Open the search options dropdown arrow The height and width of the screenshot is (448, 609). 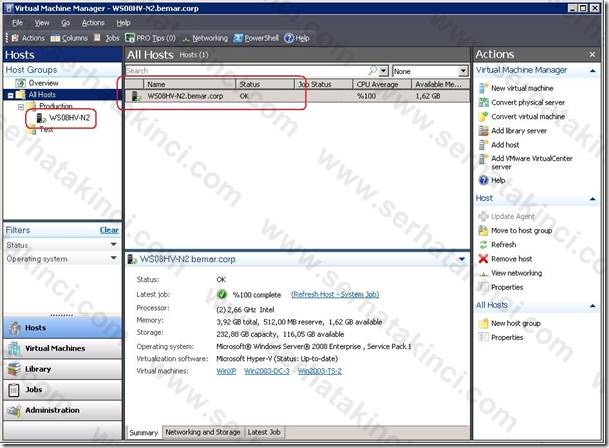[x=383, y=71]
